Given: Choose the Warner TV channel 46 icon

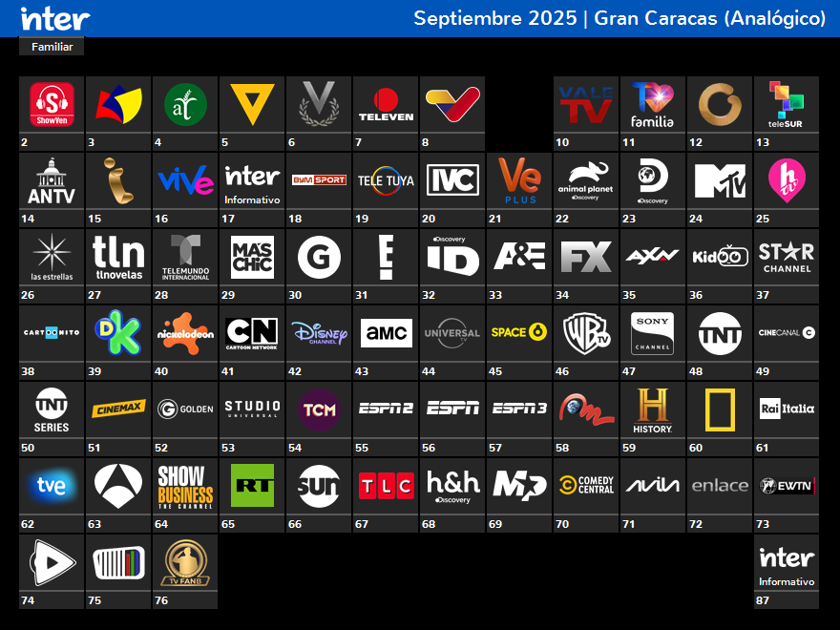Looking at the screenshot, I should click(x=586, y=333).
